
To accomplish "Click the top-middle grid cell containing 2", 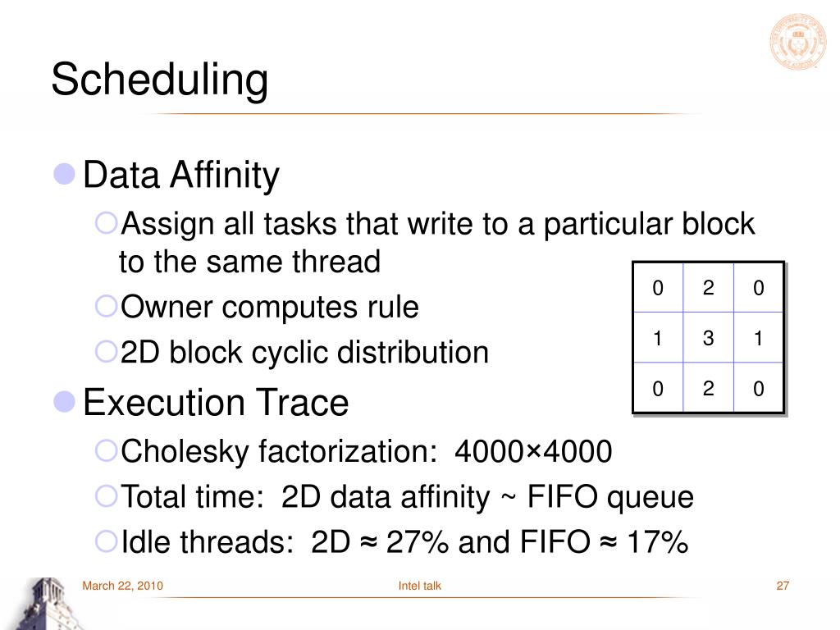I will [708, 288].
